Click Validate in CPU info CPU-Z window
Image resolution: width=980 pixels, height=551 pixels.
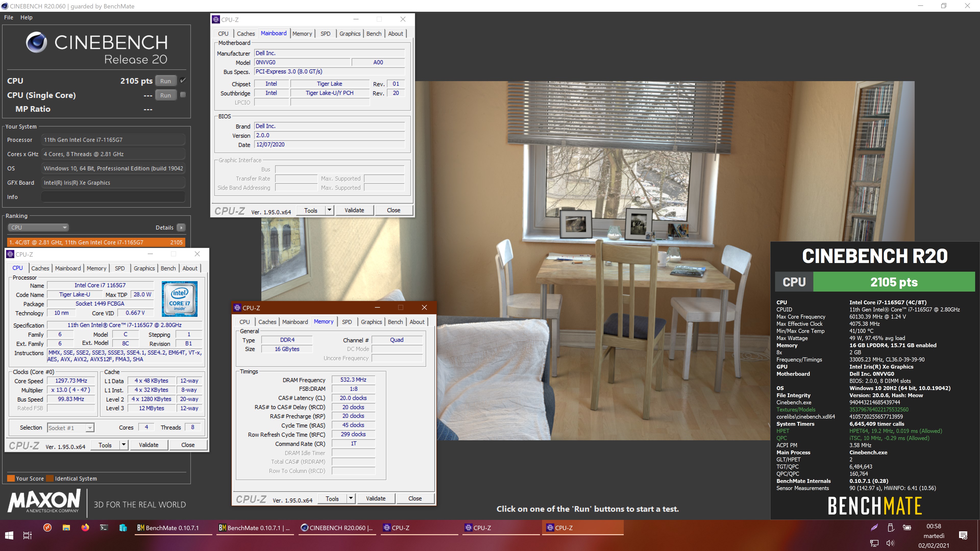[x=148, y=445]
